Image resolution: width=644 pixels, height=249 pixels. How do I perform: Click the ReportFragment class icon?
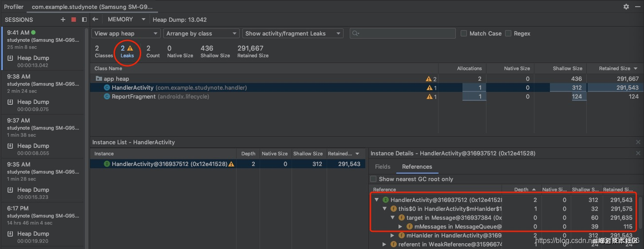[x=107, y=96]
